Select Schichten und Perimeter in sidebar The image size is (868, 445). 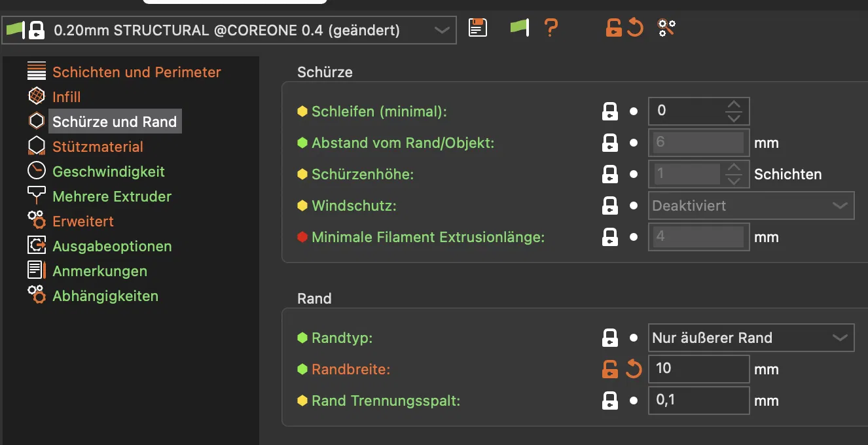[x=136, y=72]
